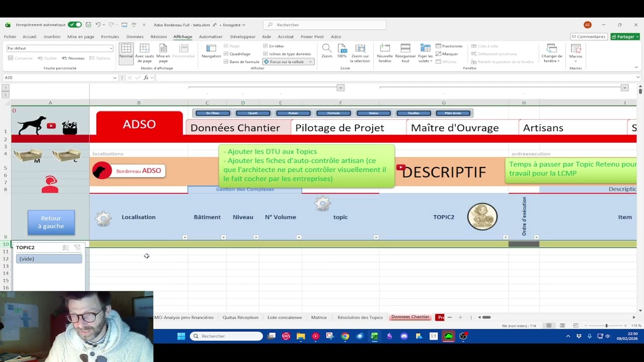Viewport: 644px width, 362px height.
Task: Click the round portrait badge next to TOPIC2
Action: (482, 217)
